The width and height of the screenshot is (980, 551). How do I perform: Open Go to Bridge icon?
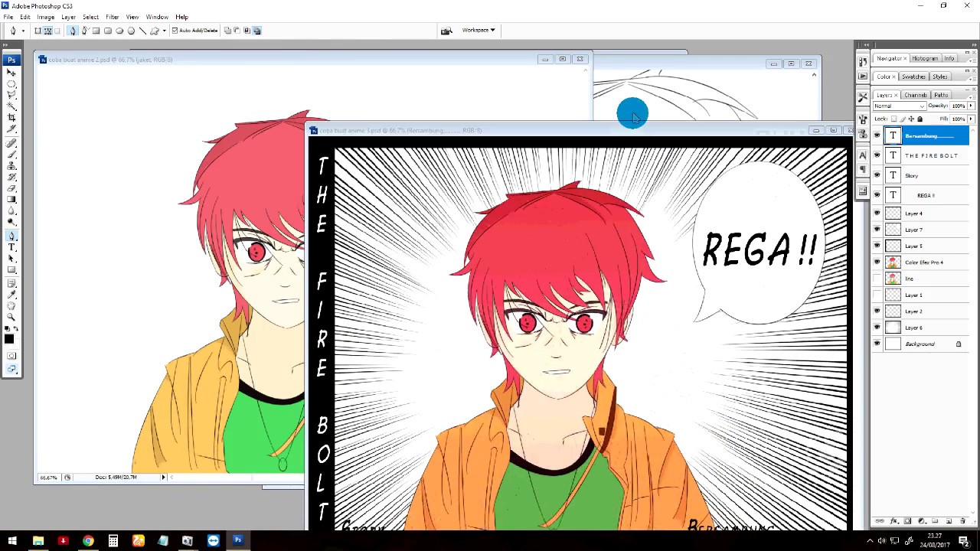tap(446, 31)
